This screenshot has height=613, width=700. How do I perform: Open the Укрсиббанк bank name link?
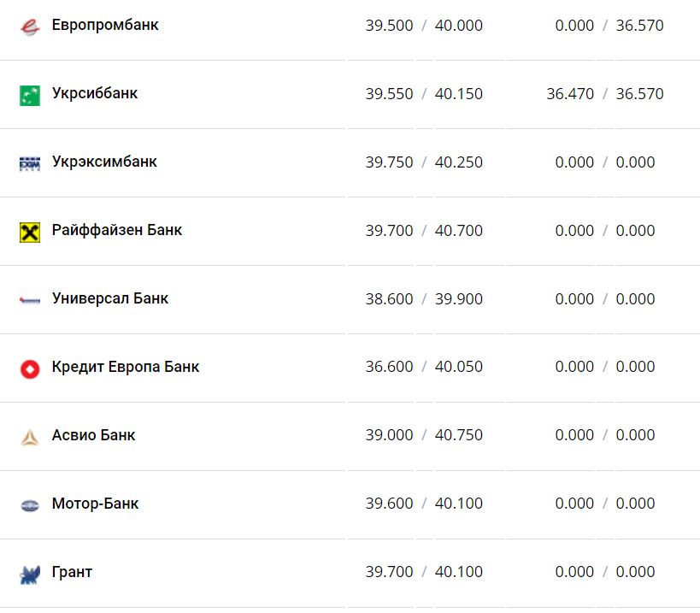coord(95,93)
